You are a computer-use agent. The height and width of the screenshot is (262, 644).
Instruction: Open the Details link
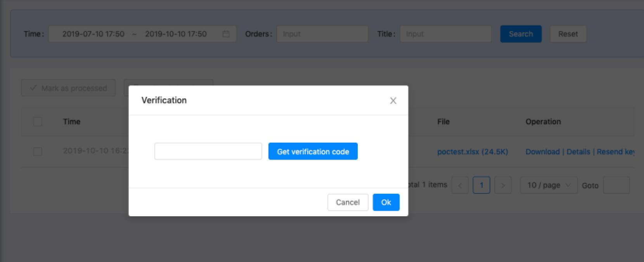pos(578,152)
